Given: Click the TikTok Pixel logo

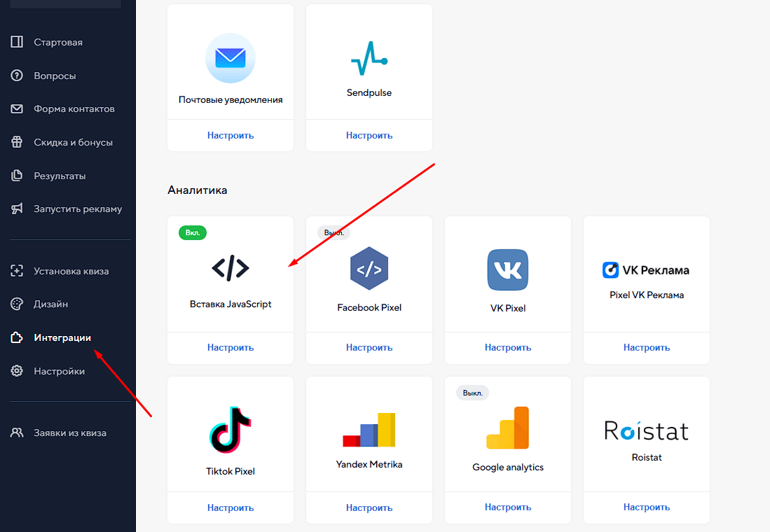Looking at the screenshot, I should 230,428.
